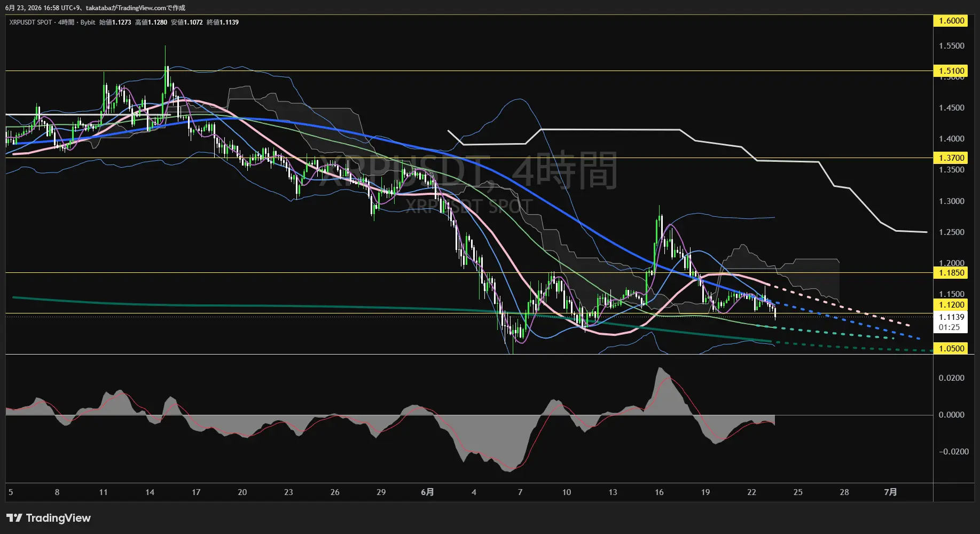This screenshot has width=980, height=534.
Task: Click the 1.3700 yellow price label
Action: click(951, 158)
